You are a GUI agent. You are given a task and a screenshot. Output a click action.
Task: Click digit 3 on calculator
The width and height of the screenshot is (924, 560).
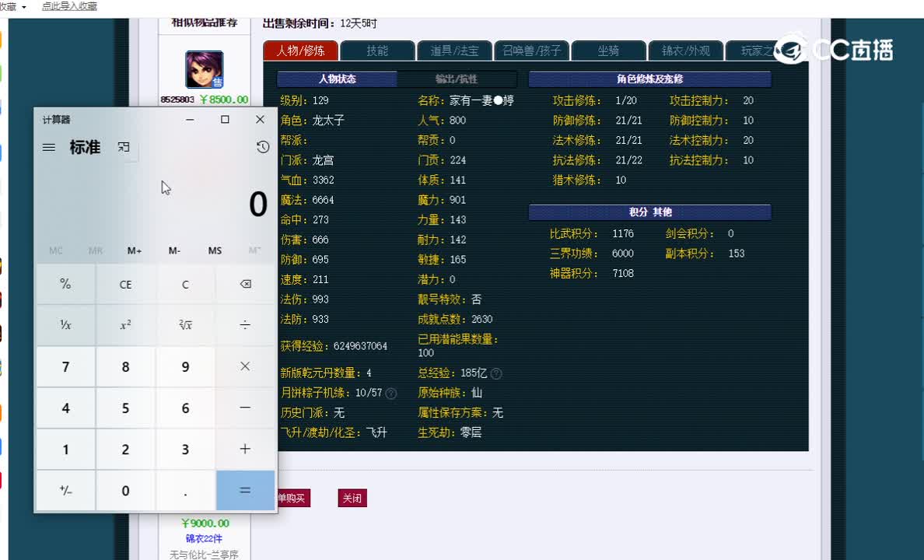click(x=185, y=450)
